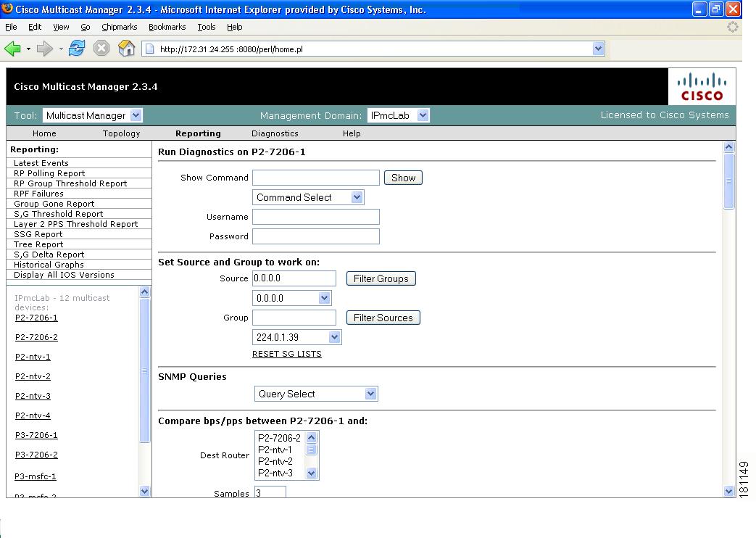Switch to the Reporting tab
Viewport: 756px width, 538px height.
point(198,133)
